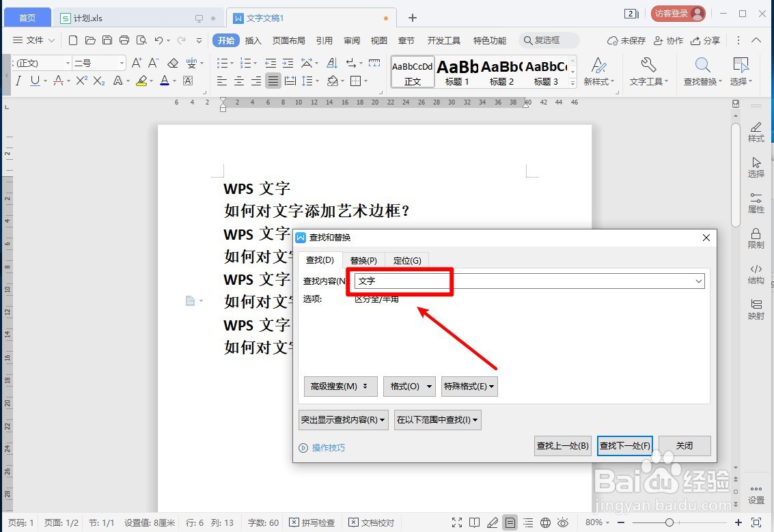This screenshot has width=774, height=532.
Task: Apply Subscript formatting
Action: 99,81
